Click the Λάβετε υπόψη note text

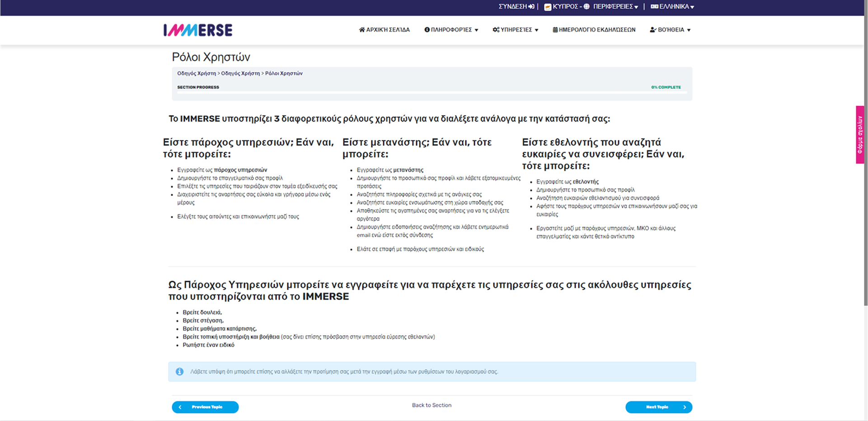[344, 372]
